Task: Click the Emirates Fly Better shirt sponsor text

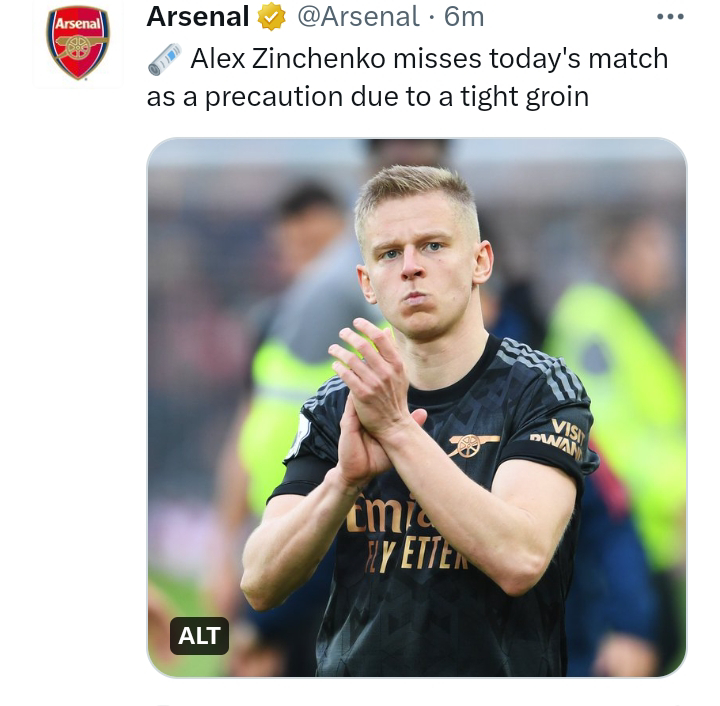Action: [x=406, y=534]
